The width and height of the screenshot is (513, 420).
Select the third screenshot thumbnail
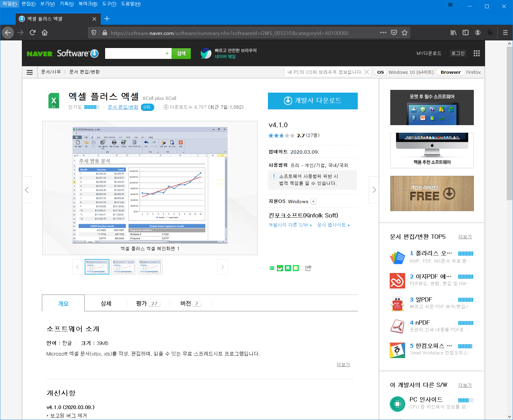coord(150,267)
